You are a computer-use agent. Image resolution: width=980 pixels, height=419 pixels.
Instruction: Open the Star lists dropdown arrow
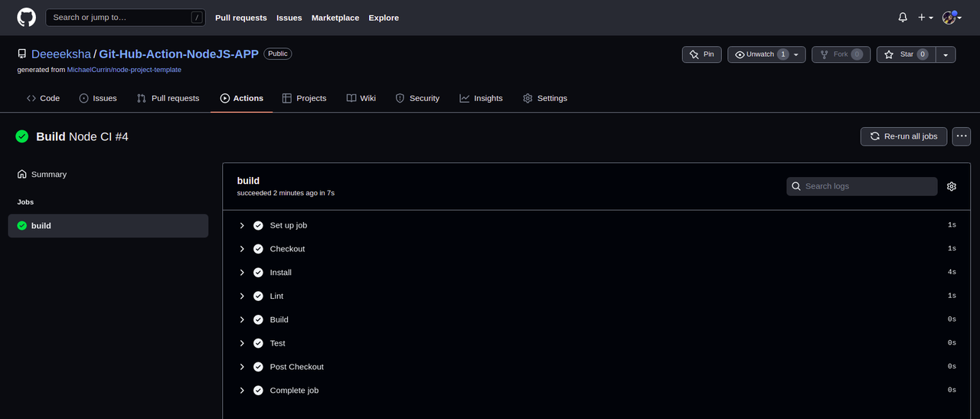[946, 54]
